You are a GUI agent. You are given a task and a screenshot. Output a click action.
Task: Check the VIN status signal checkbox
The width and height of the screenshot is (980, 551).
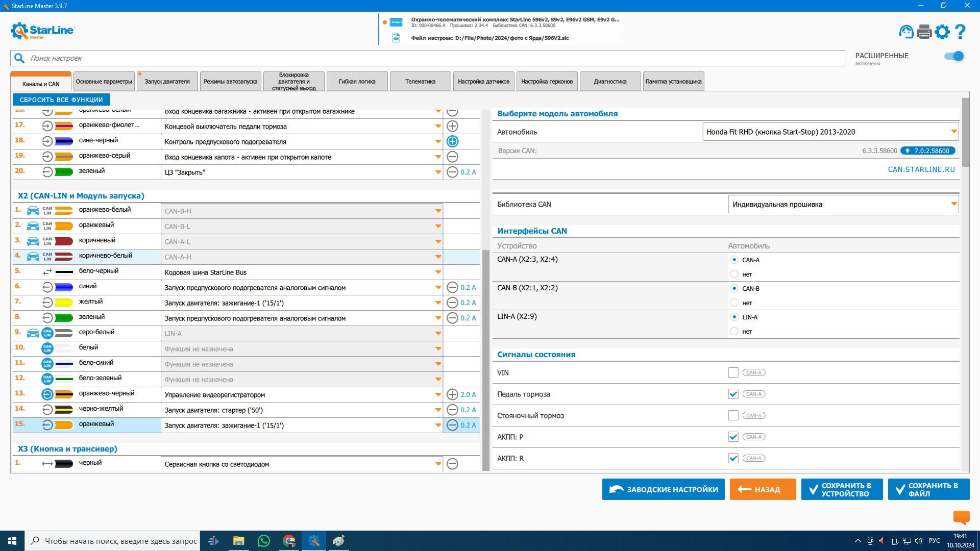point(733,372)
